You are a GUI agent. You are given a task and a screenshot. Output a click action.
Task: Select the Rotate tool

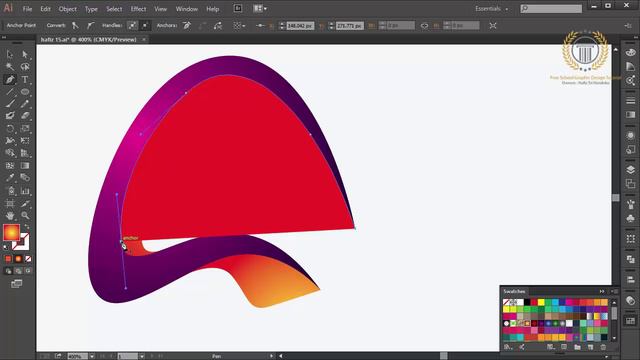coord(10,129)
